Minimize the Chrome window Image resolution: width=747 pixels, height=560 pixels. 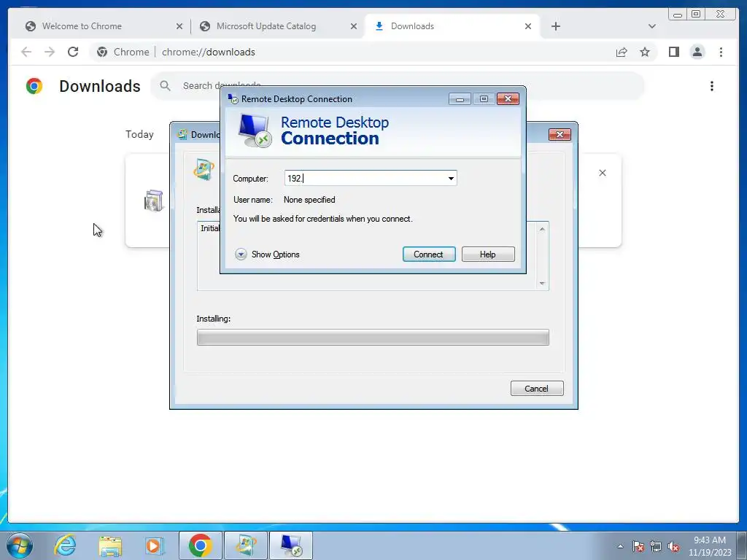[x=678, y=15]
